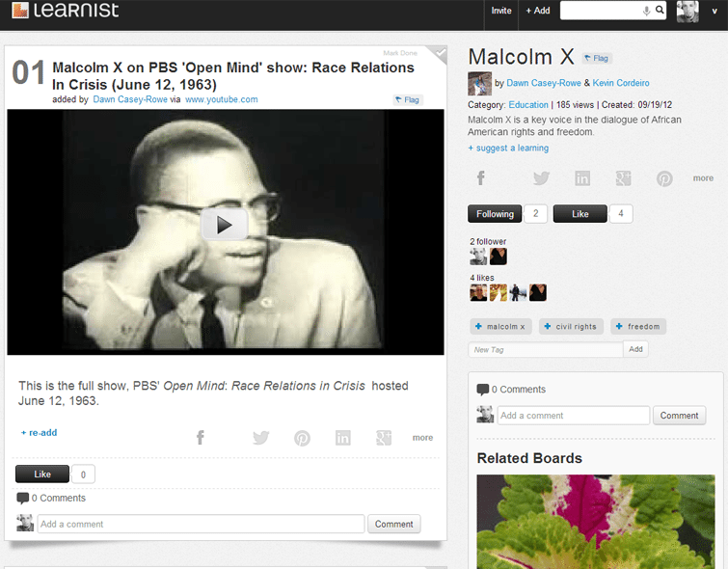Play the Malcolm X video

[x=225, y=225]
